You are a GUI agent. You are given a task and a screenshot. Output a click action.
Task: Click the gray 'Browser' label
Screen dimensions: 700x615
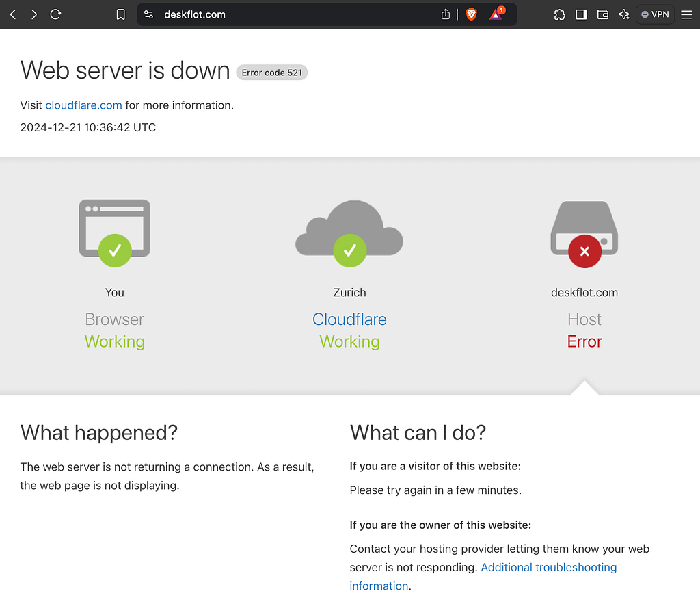[115, 319]
